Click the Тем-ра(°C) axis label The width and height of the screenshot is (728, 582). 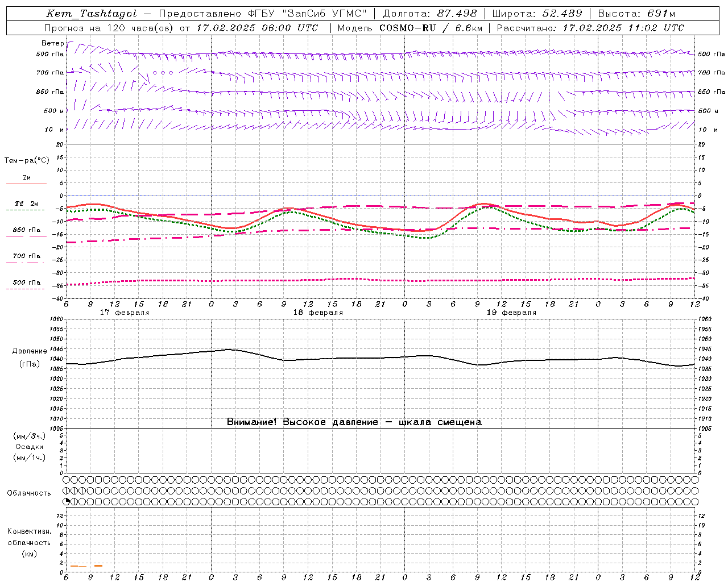pyautogui.click(x=27, y=161)
